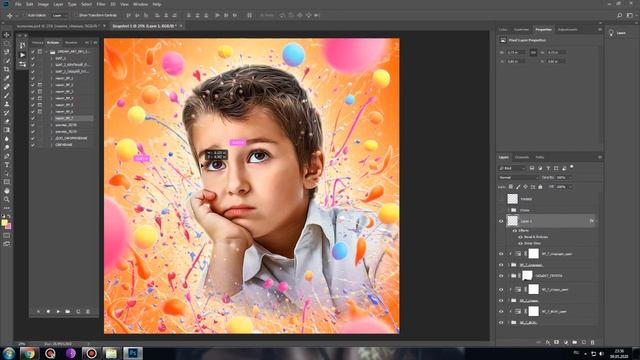This screenshot has width=640, height=360.
Task: Select the Quick Selection brush tool
Action: click(x=7, y=60)
